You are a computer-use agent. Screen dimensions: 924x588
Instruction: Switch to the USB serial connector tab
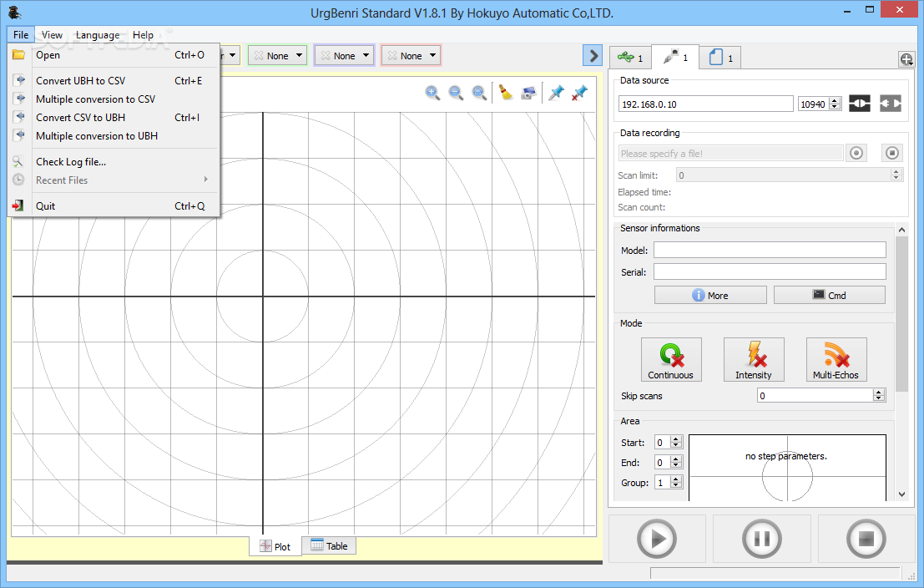click(x=630, y=58)
